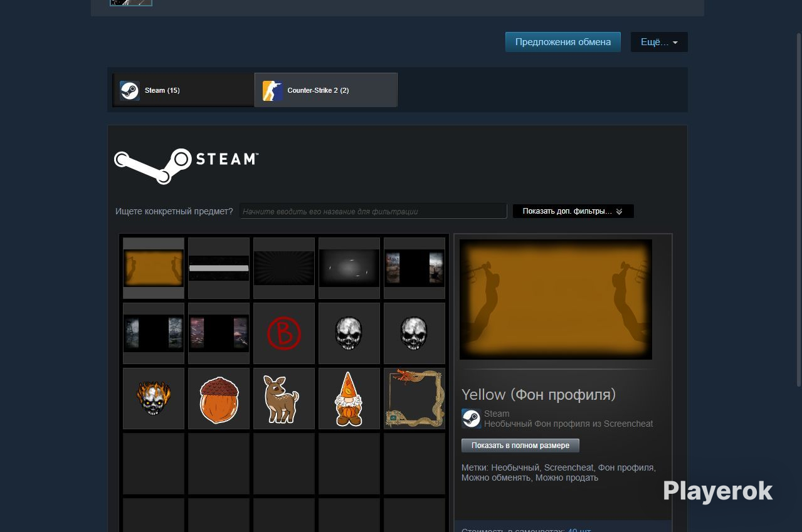
Task: Expand Показать доп. фильтры advanced filters
Action: (573, 211)
